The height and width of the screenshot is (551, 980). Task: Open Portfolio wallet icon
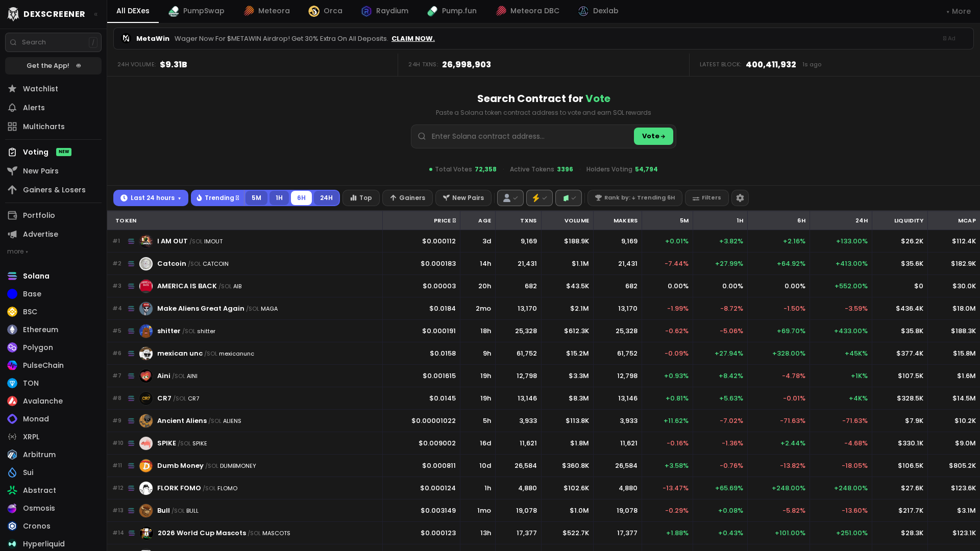pos(12,215)
